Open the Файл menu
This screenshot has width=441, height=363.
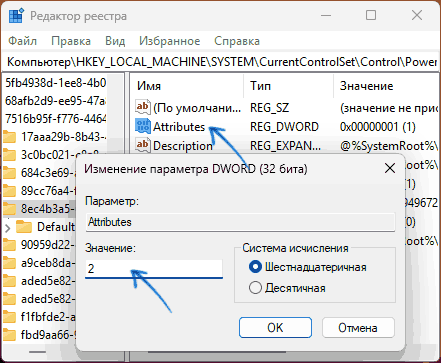tap(22, 41)
